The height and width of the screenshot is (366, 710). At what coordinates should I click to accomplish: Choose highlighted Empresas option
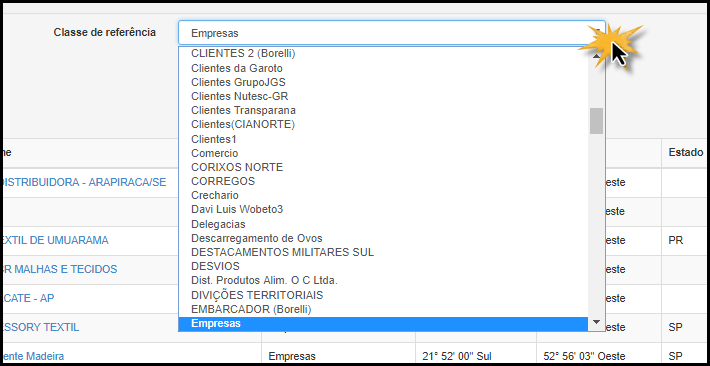383,323
